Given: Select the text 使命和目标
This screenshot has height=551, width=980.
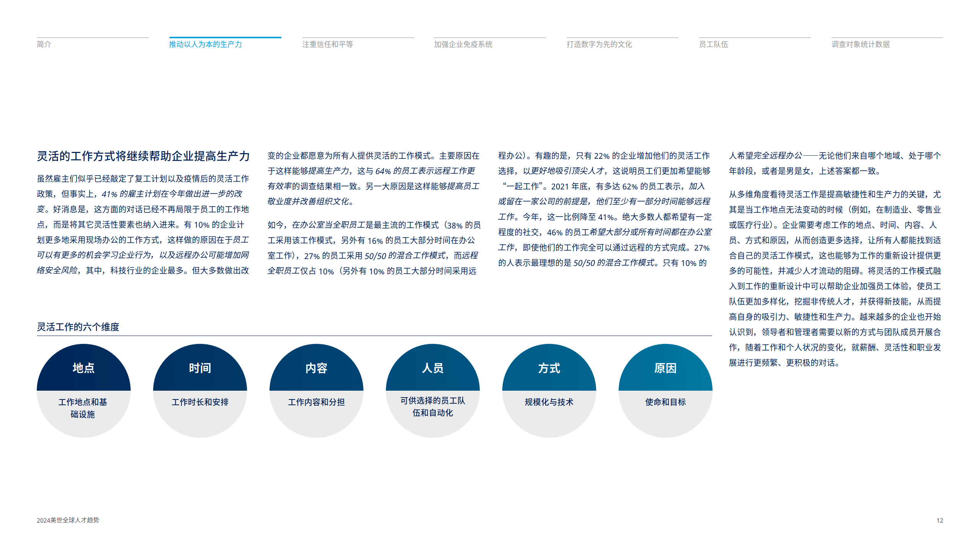Looking at the screenshot, I should (x=665, y=402).
